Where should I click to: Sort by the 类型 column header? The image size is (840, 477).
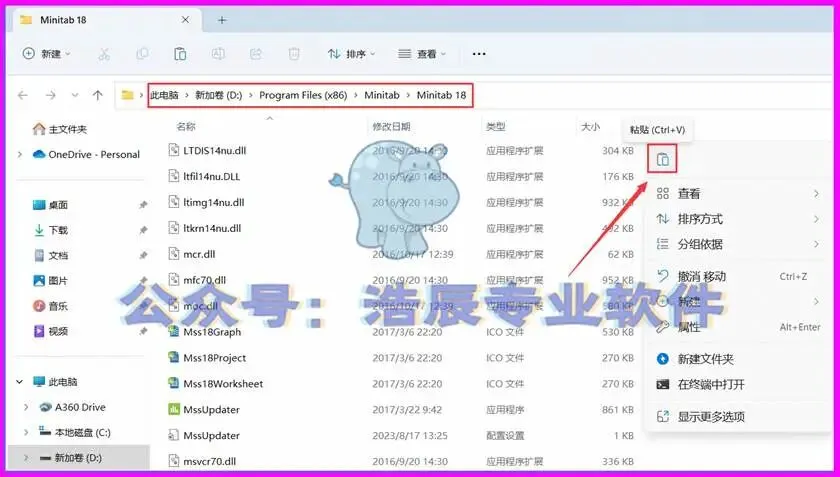click(496, 126)
